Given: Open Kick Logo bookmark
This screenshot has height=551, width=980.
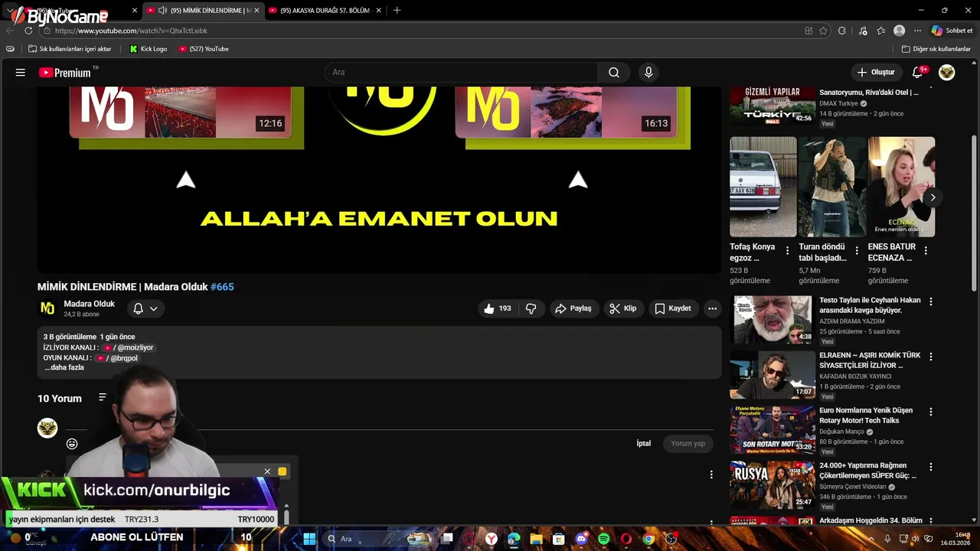Looking at the screenshot, I should click(x=148, y=49).
